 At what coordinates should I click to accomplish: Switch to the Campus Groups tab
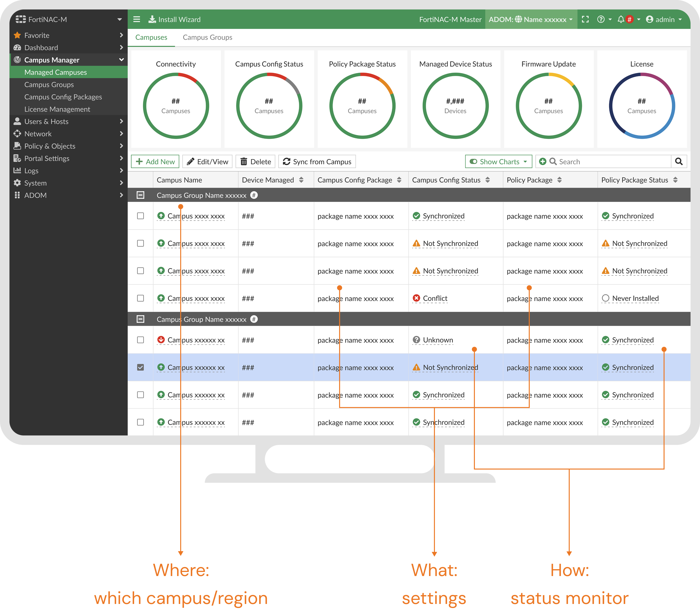tap(207, 37)
